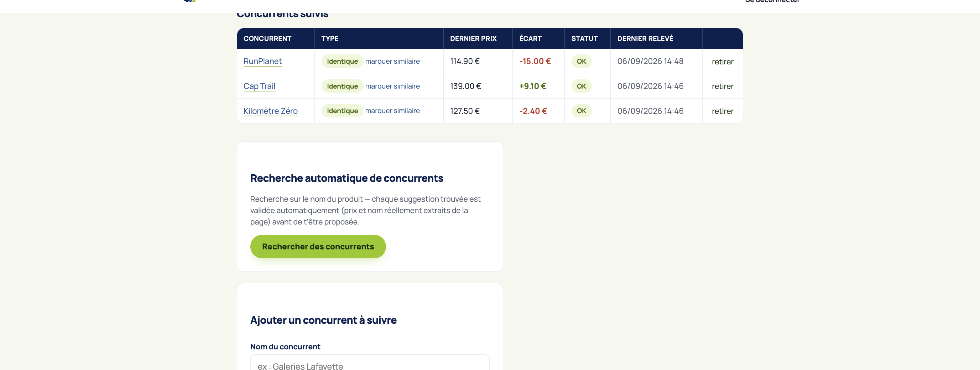Image resolution: width=980 pixels, height=370 pixels.
Task: Click the 'Nom du concurrent' label
Action: [x=285, y=347]
